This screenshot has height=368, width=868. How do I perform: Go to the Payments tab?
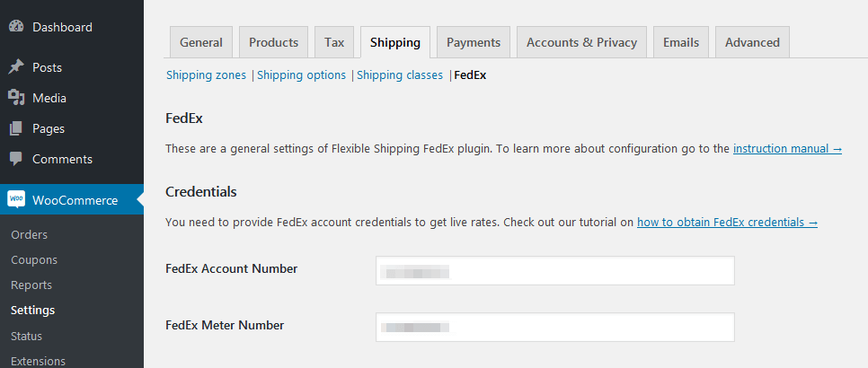tap(474, 42)
